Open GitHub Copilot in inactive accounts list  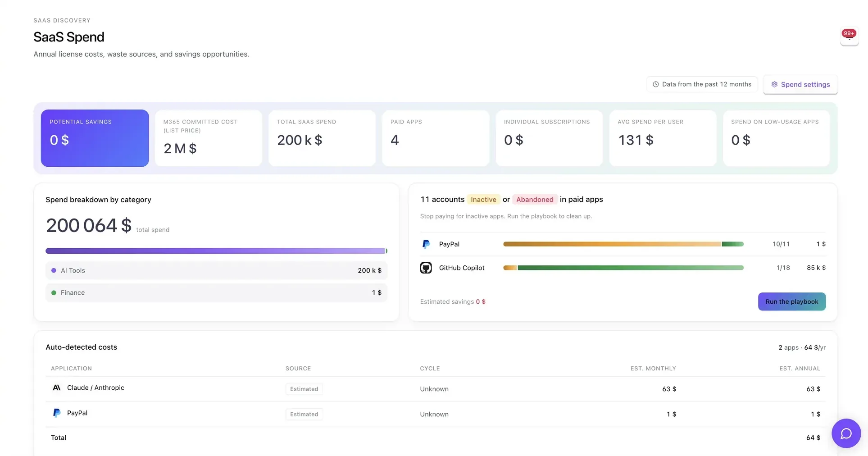coord(623,268)
